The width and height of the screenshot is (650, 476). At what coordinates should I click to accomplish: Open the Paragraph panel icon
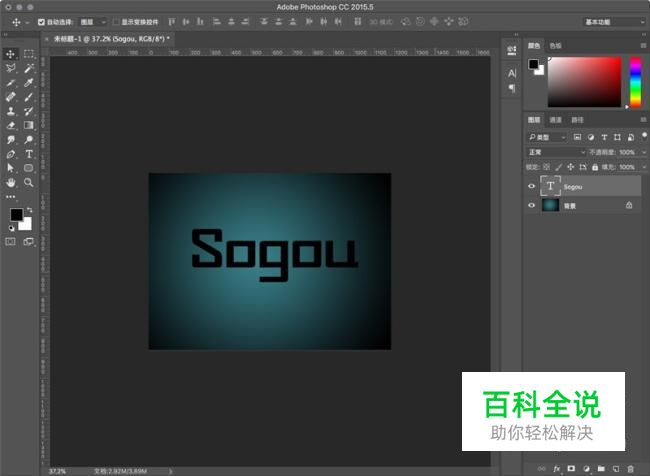512,88
